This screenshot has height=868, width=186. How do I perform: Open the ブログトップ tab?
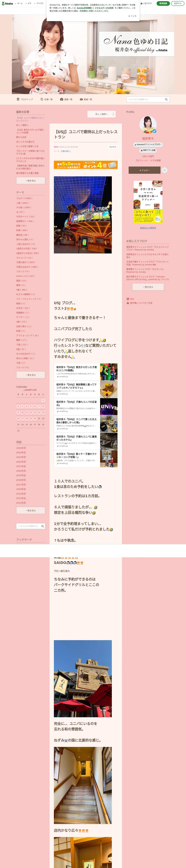click(x=25, y=99)
